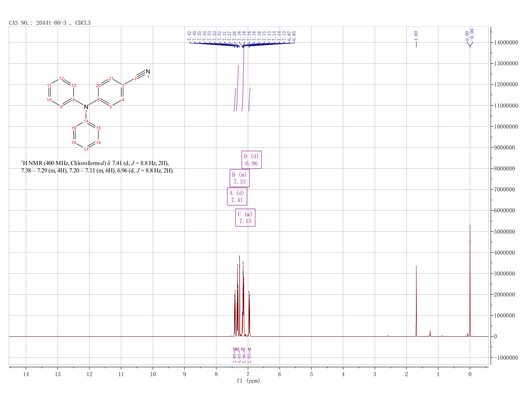Viewport: 532px width, 411px height.
Task: Click the nitrile nitrogen atom N in structure
Action: [x=148, y=71]
